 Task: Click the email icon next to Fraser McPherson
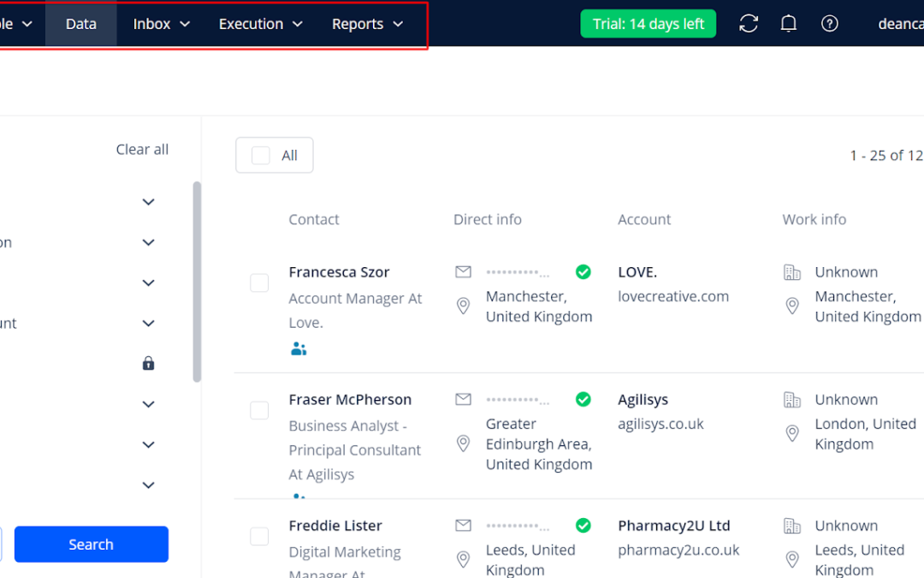463,399
